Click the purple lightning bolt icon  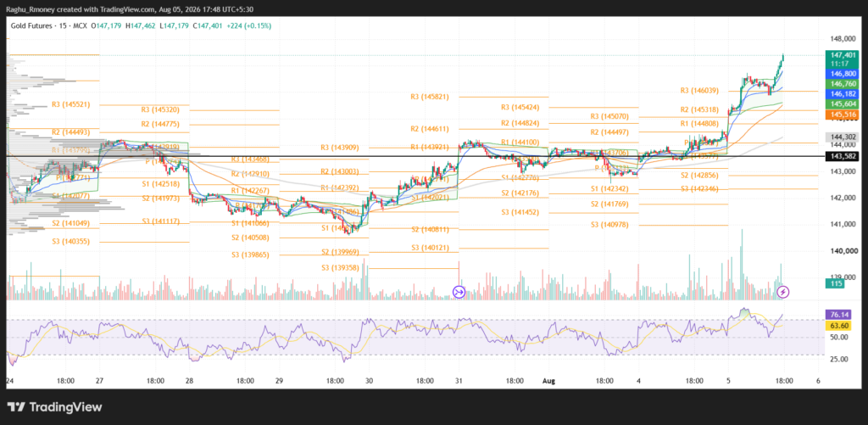click(x=782, y=292)
